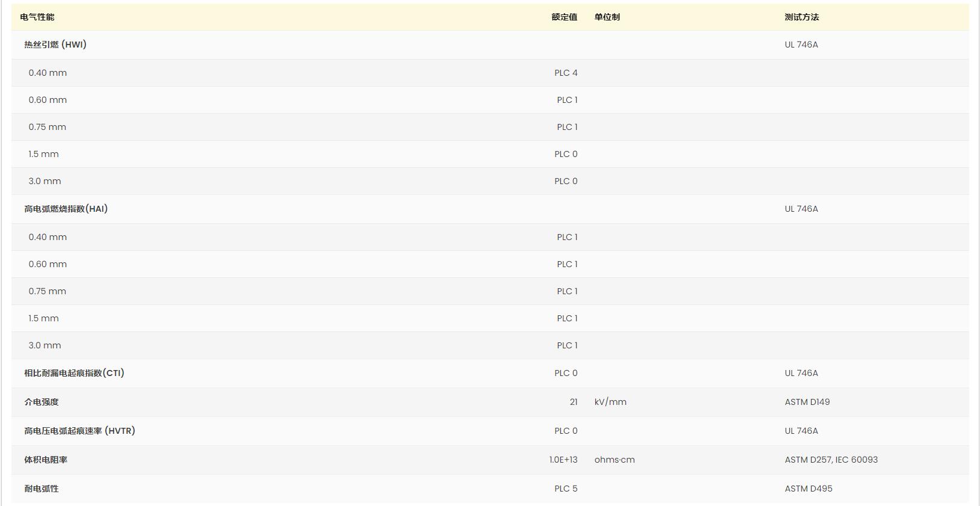This screenshot has width=980, height=506.
Task: Click 0.60 mm under the HWI section
Action: 47,100
